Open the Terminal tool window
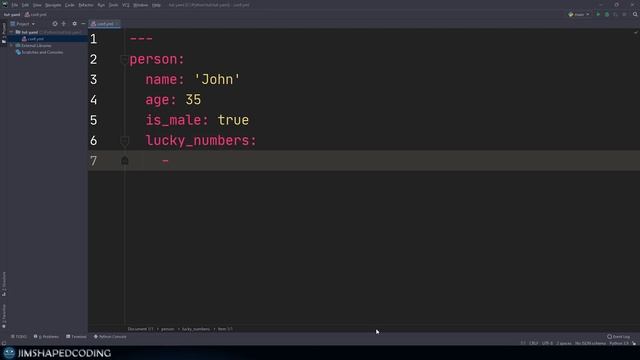The width and height of the screenshot is (640, 360). pos(76,337)
